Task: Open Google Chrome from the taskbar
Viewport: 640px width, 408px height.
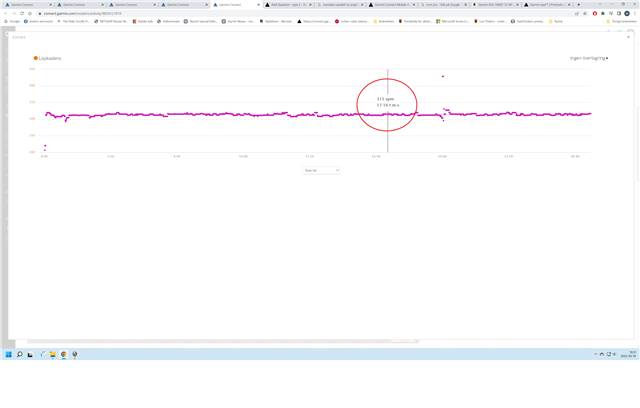Action: coord(63,354)
